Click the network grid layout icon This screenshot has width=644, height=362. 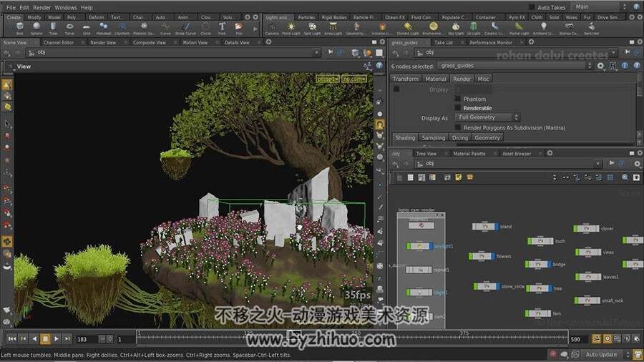tap(610, 177)
